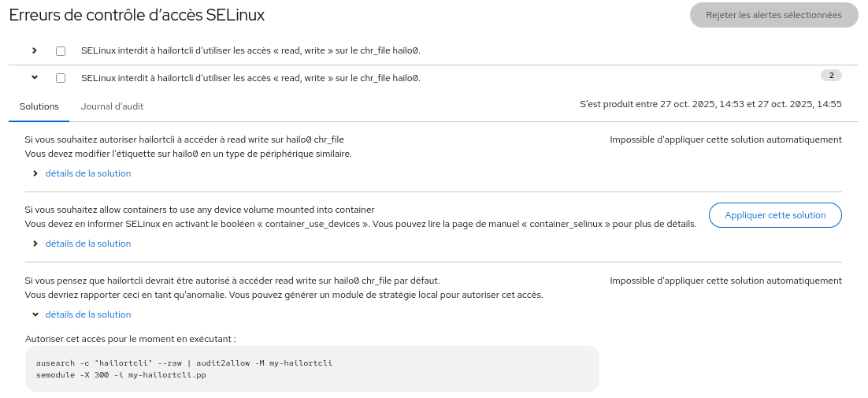
Task: Click the Erreurs de contrôle d'accès SELinux heading
Action: coord(137,15)
